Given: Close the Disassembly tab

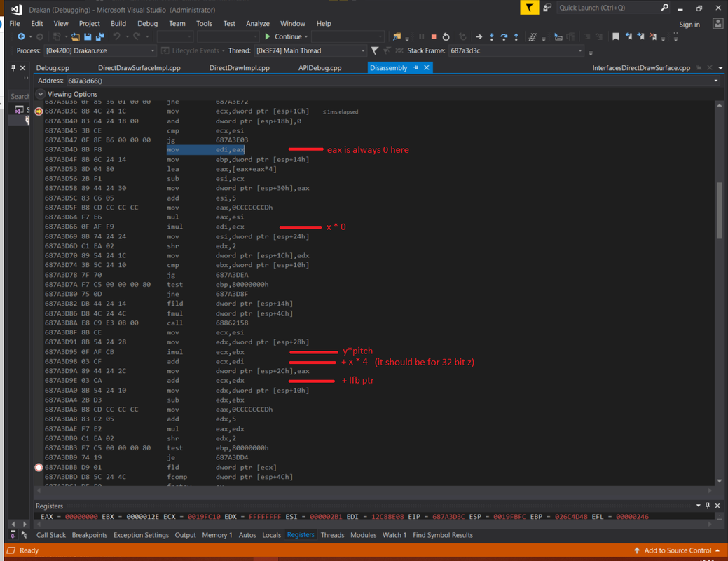Looking at the screenshot, I should [426, 68].
